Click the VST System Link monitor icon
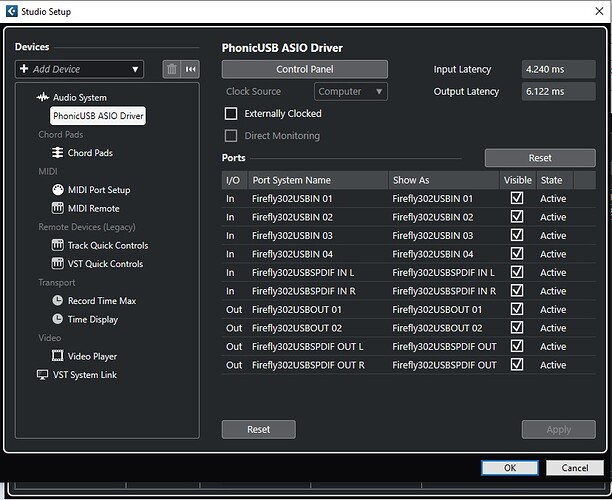Screen dimensions: 612x500 tap(42, 375)
